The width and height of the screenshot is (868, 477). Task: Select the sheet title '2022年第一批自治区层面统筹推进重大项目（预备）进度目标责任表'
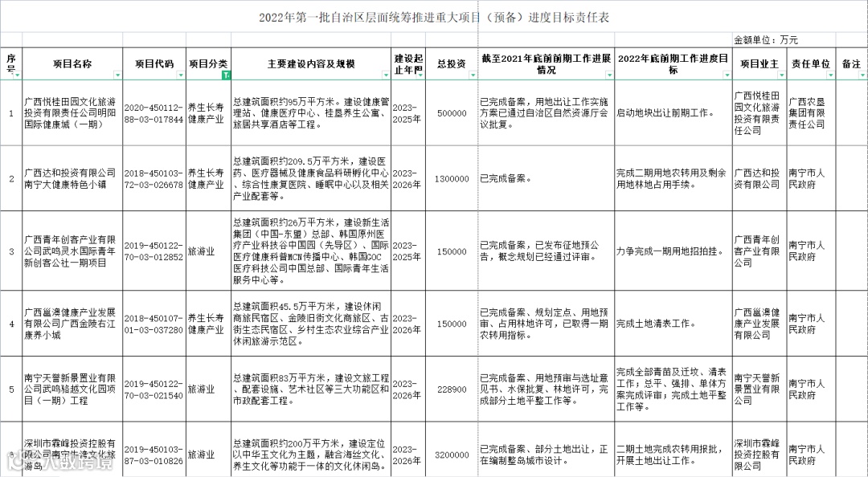[434, 18]
